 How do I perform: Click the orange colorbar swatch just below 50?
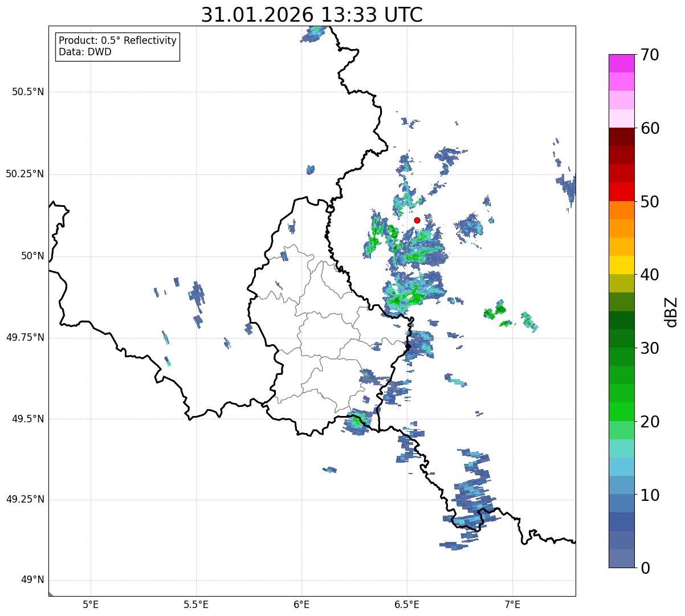coord(622,210)
